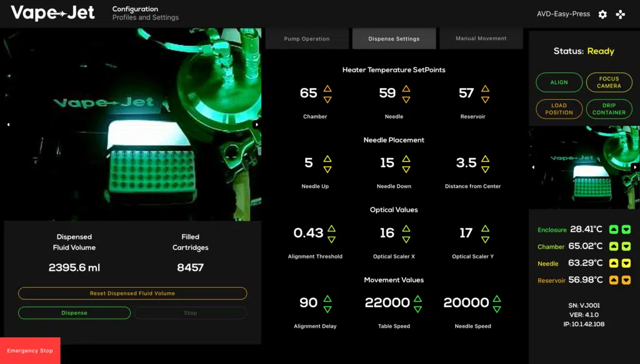Image resolution: width=640 pixels, height=364 pixels.
Task: Raise the Needle Down value
Action: (406, 159)
